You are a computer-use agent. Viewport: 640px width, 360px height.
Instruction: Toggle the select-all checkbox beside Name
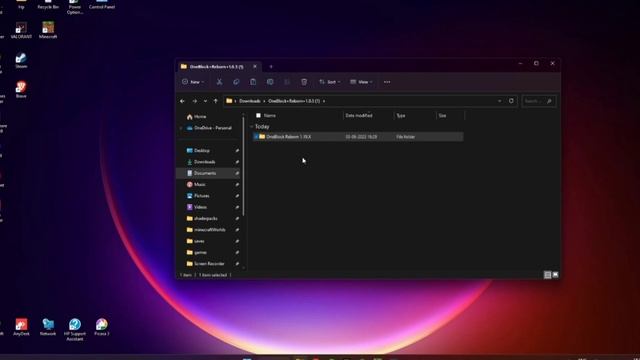pyautogui.click(x=258, y=116)
